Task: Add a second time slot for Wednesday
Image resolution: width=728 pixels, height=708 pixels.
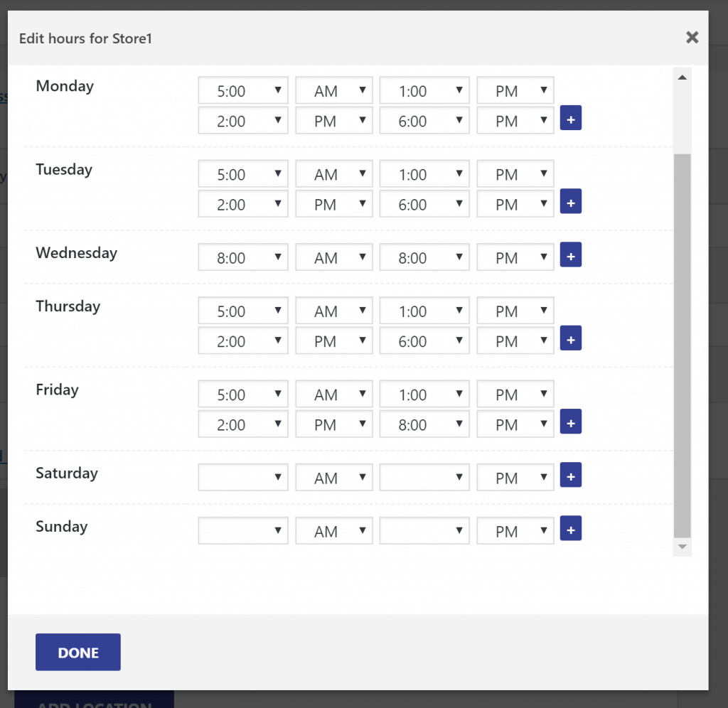Action: point(571,254)
